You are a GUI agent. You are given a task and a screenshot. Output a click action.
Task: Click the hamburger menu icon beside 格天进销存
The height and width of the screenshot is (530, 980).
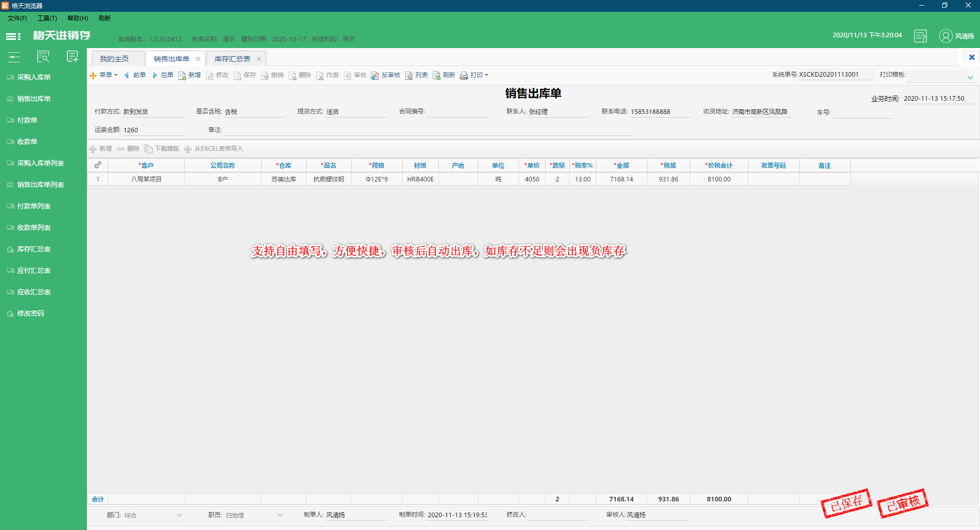pyautogui.click(x=13, y=36)
